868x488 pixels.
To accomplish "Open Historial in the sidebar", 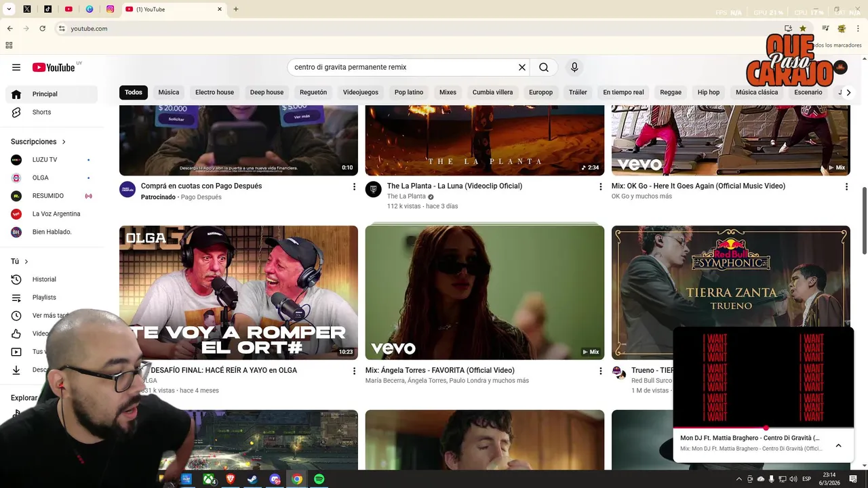I will pos(52,279).
